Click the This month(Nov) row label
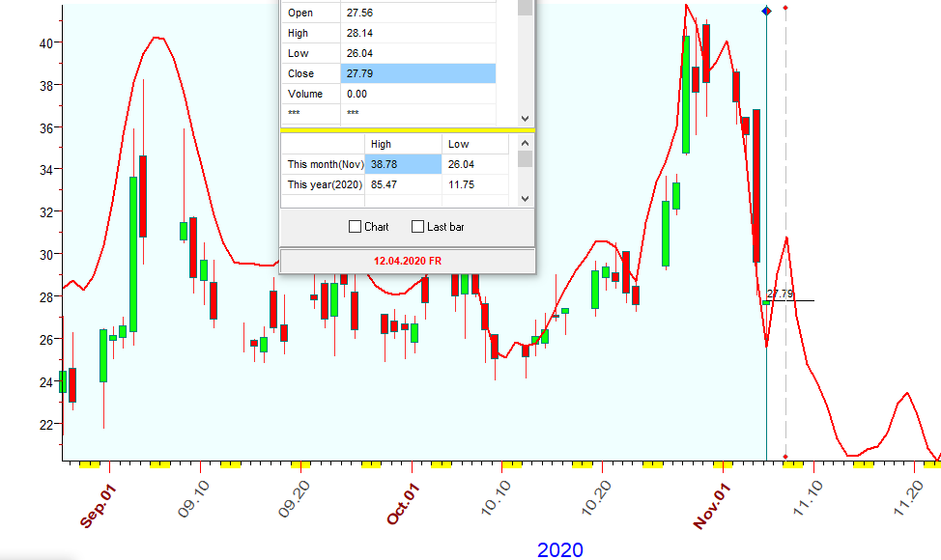The width and height of the screenshot is (941, 560). [x=323, y=164]
